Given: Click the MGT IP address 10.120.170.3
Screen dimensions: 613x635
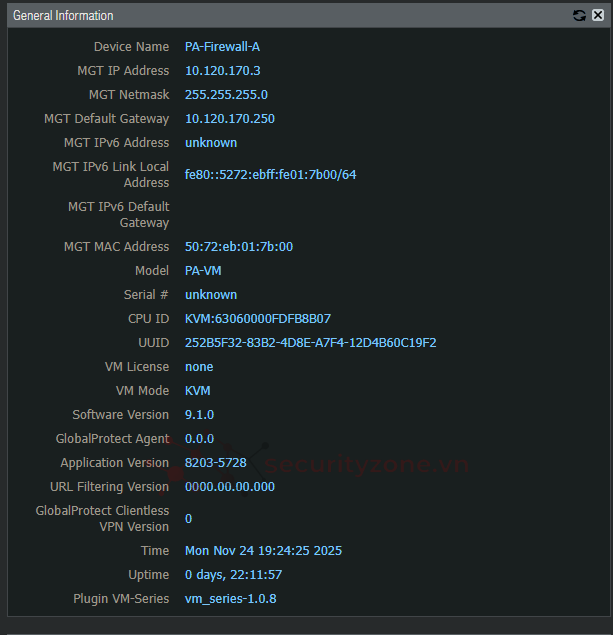Looking at the screenshot, I should click(222, 71).
